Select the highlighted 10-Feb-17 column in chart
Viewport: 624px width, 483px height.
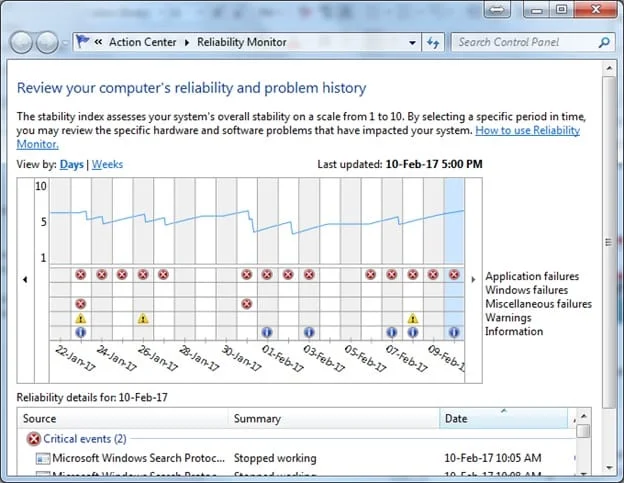coord(454,259)
